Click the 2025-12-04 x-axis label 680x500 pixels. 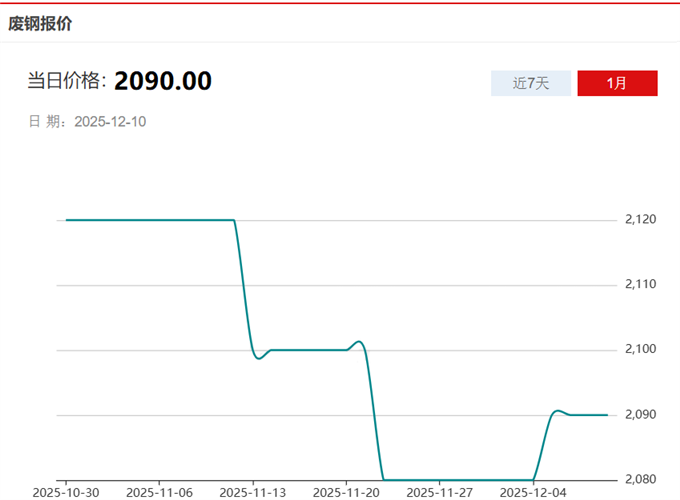tap(532, 492)
